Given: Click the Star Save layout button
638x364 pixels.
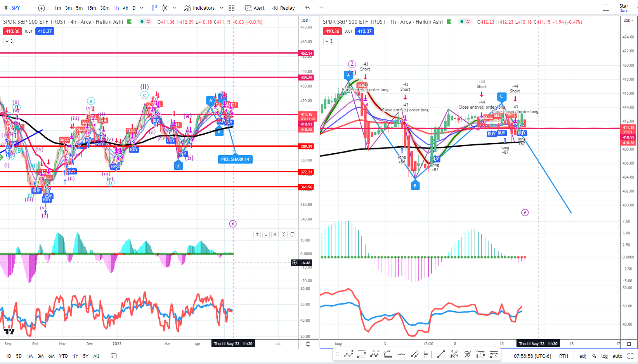Looking at the screenshot, I should pyautogui.click(x=624, y=8).
